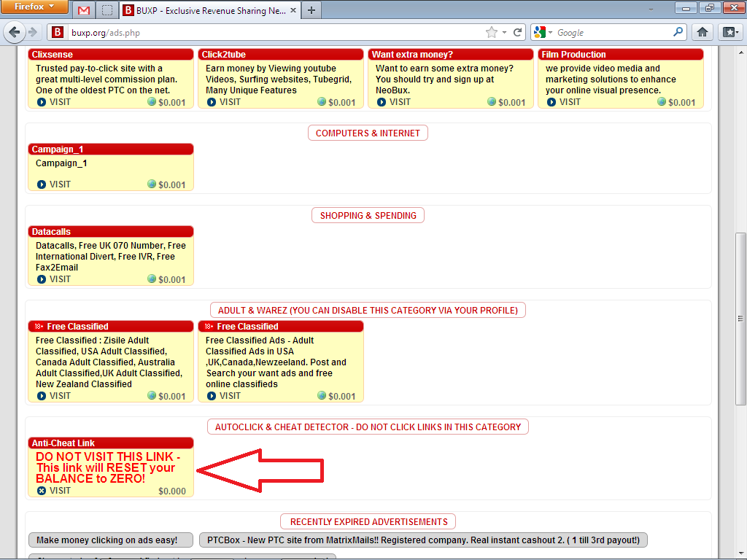The width and height of the screenshot is (747, 560).
Task: Click the globe icon in Campaign_1 ad
Action: tap(152, 184)
